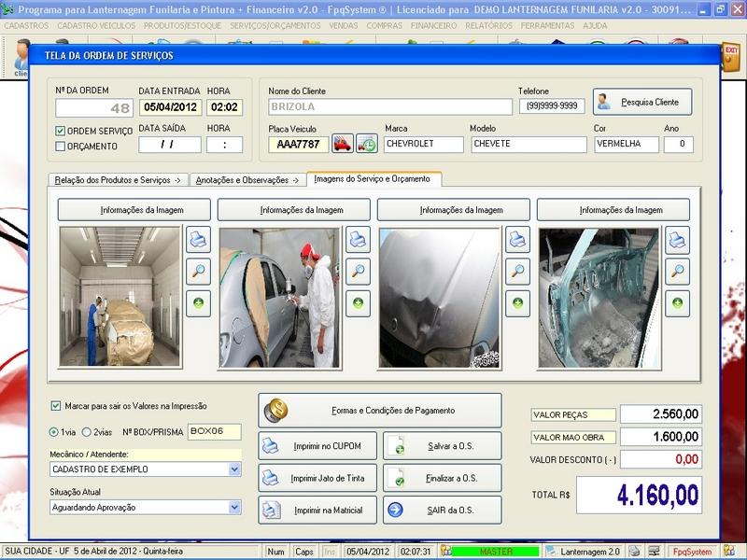Select the 2vias radio option
747x560 pixels.
[88, 432]
